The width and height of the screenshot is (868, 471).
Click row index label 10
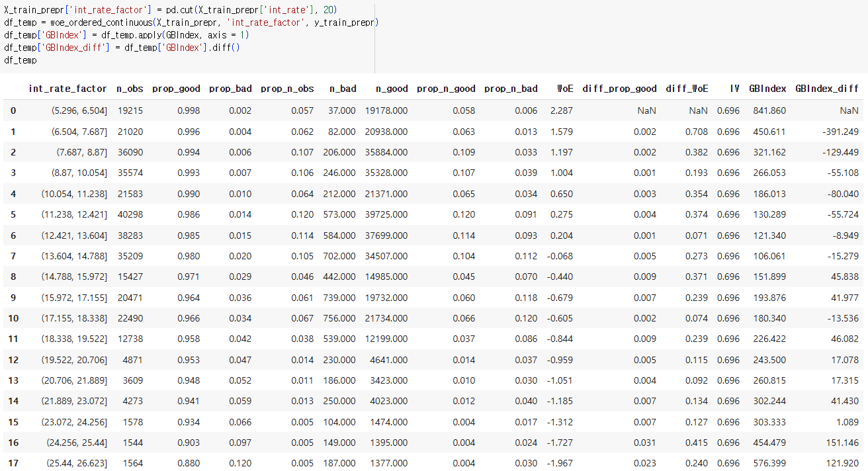click(13, 319)
